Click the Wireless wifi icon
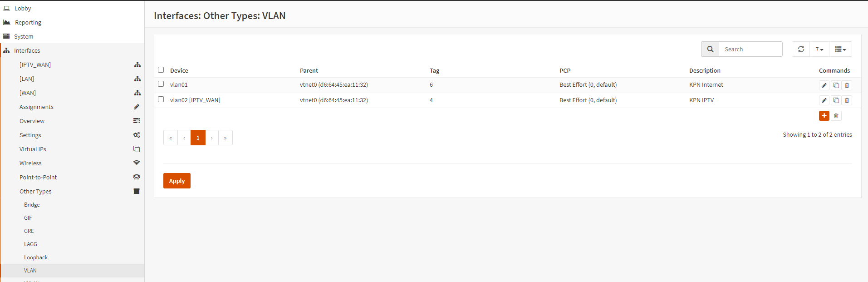868x282 pixels. pyautogui.click(x=137, y=163)
